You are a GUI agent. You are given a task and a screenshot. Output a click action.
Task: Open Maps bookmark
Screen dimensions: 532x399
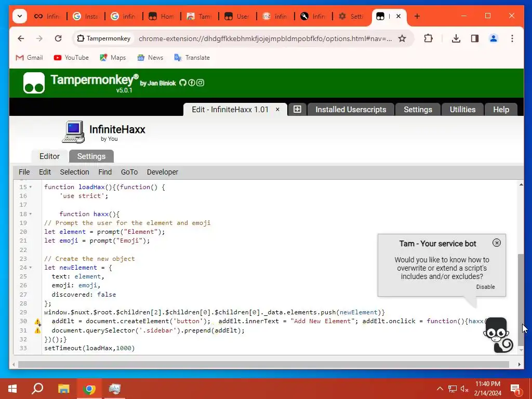(113, 58)
